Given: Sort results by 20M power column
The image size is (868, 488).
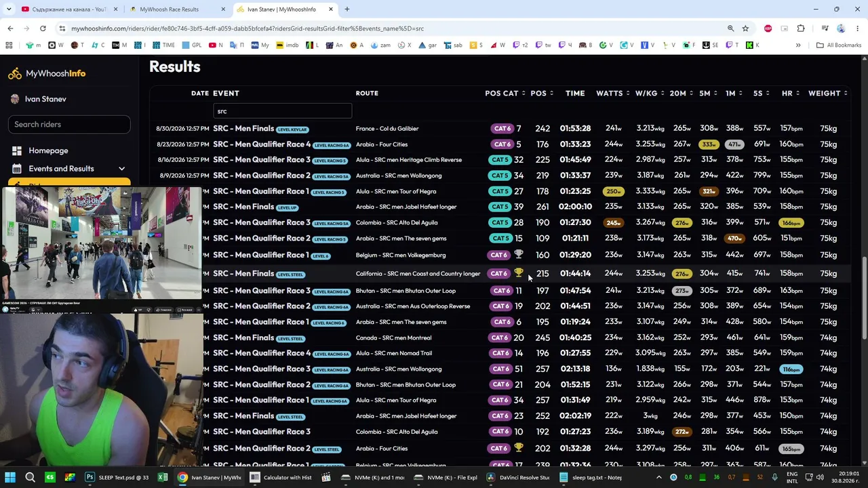Looking at the screenshot, I should coord(682,93).
